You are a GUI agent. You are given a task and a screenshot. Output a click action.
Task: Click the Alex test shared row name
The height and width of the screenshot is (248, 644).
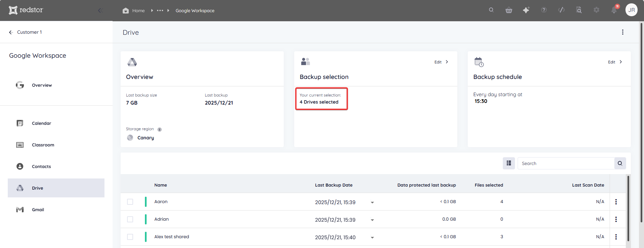[172, 237]
